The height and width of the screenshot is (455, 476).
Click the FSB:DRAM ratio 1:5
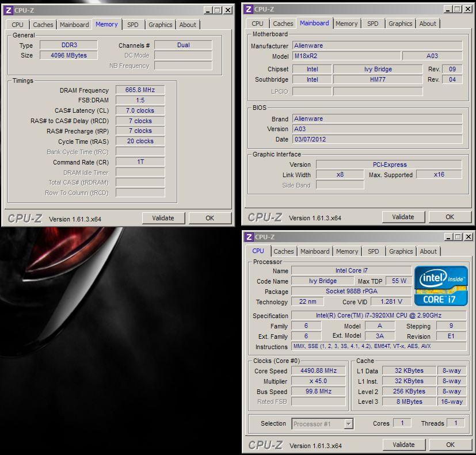[x=140, y=100]
